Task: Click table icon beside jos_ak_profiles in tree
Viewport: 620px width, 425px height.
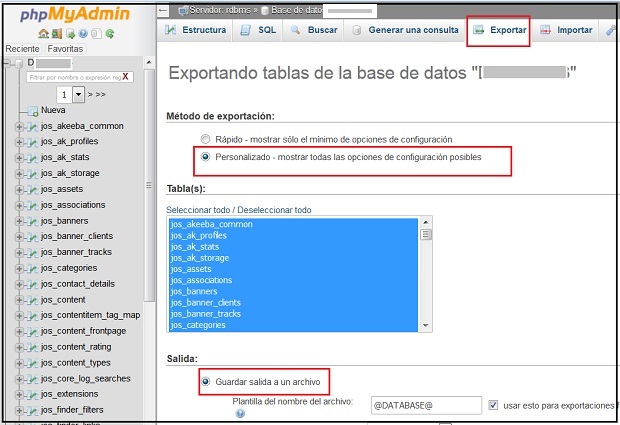Action: pyautogui.click(x=32, y=142)
